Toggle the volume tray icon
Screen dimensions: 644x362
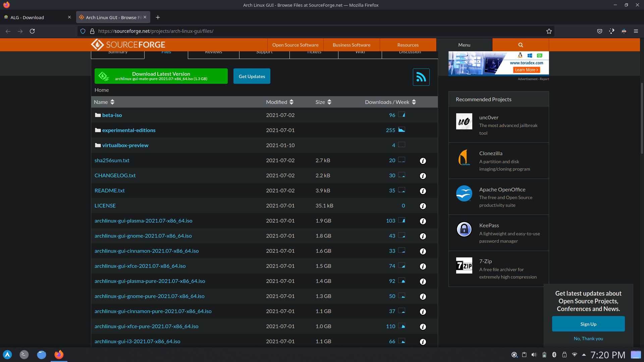[534, 355]
